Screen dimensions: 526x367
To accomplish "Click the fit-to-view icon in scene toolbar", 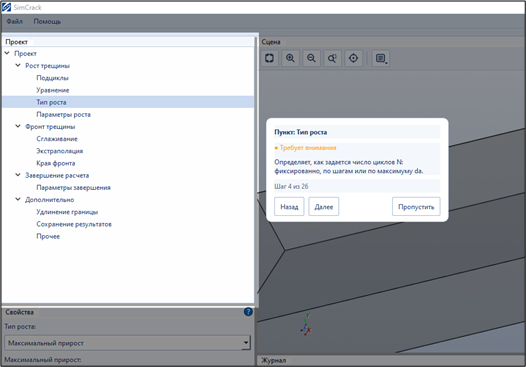I will coord(269,58).
